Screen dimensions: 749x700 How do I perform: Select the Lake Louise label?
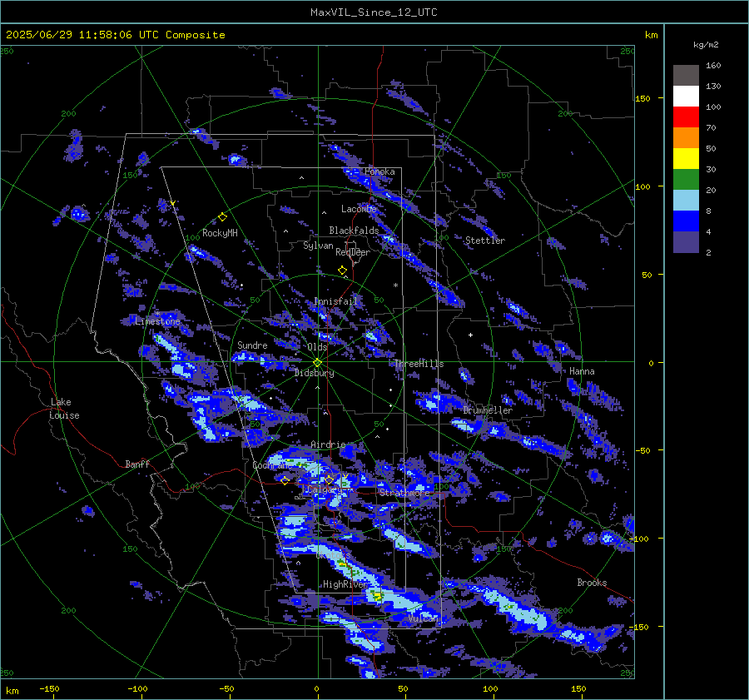pos(64,409)
